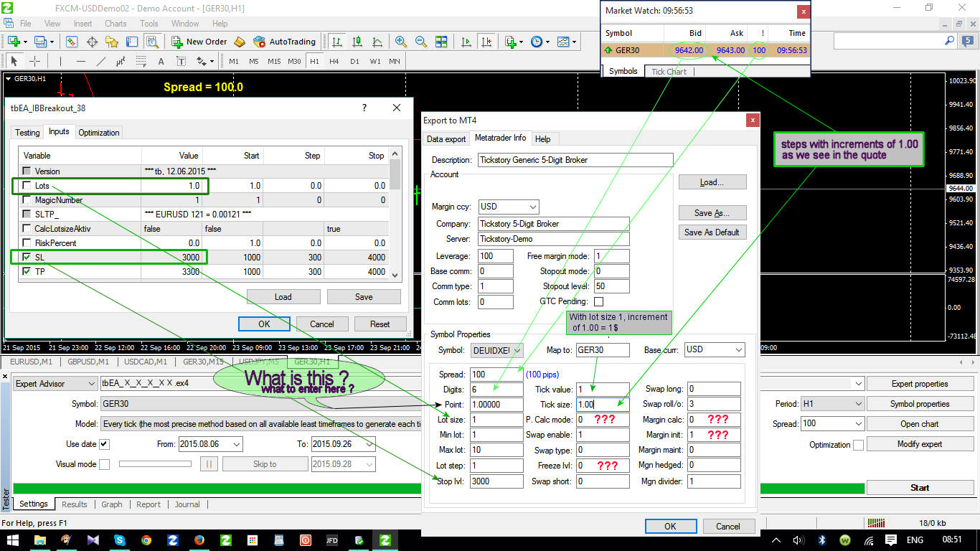The width and height of the screenshot is (980, 551).
Task: Click the zoom in magnifier icon
Action: [401, 42]
